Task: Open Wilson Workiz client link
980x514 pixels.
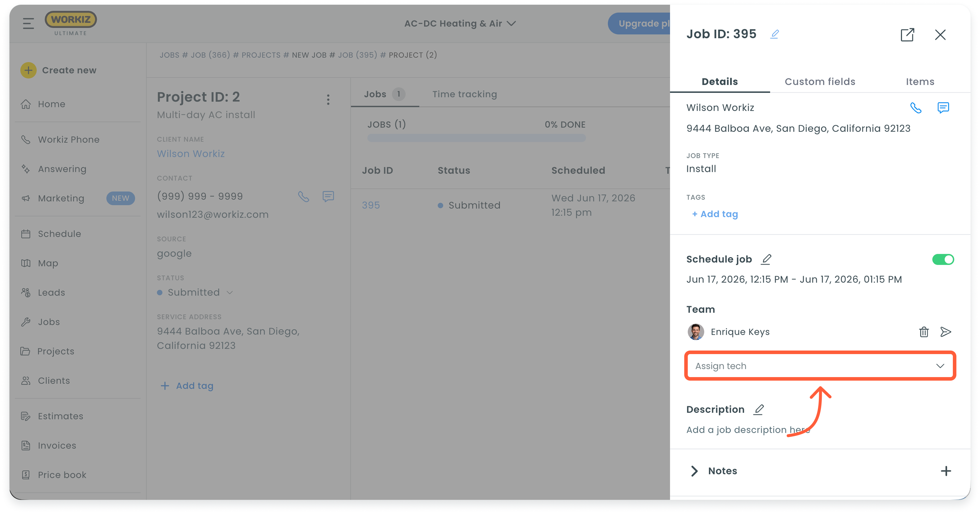Action: tap(191, 154)
